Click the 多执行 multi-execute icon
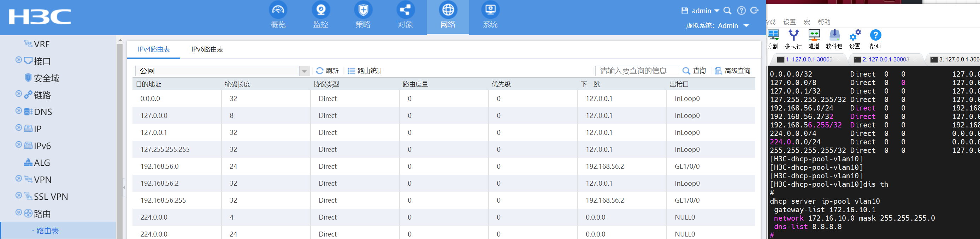 (x=793, y=35)
